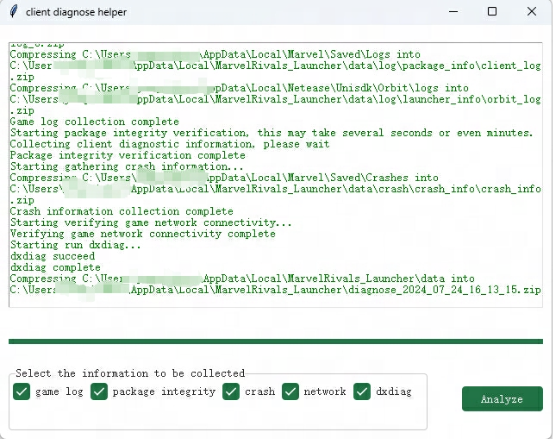Close the client diagnose helper window
The width and height of the screenshot is (553, 439).
[x=531, y=12]
